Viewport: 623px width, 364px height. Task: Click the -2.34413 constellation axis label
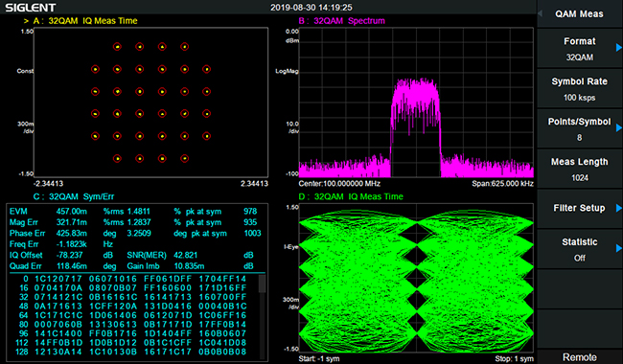(x=48, y=183)
